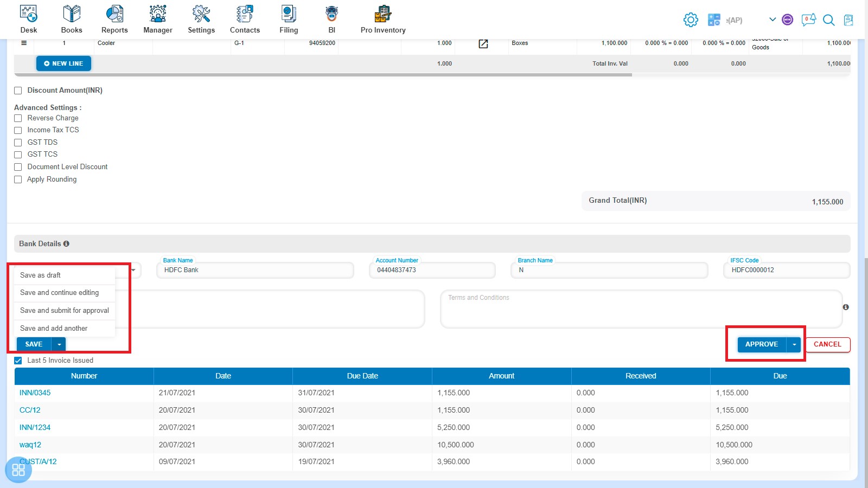Open invoice INN/0345 link
This screenshot has width=868, height=488.
pos(35,393)
